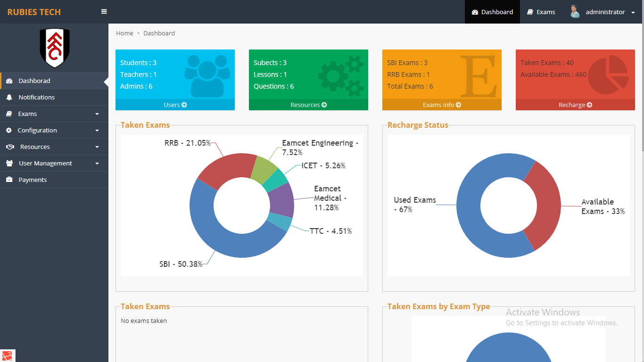
Task: Click the RUBIES TECH brand title
Action: click(34, 12)
